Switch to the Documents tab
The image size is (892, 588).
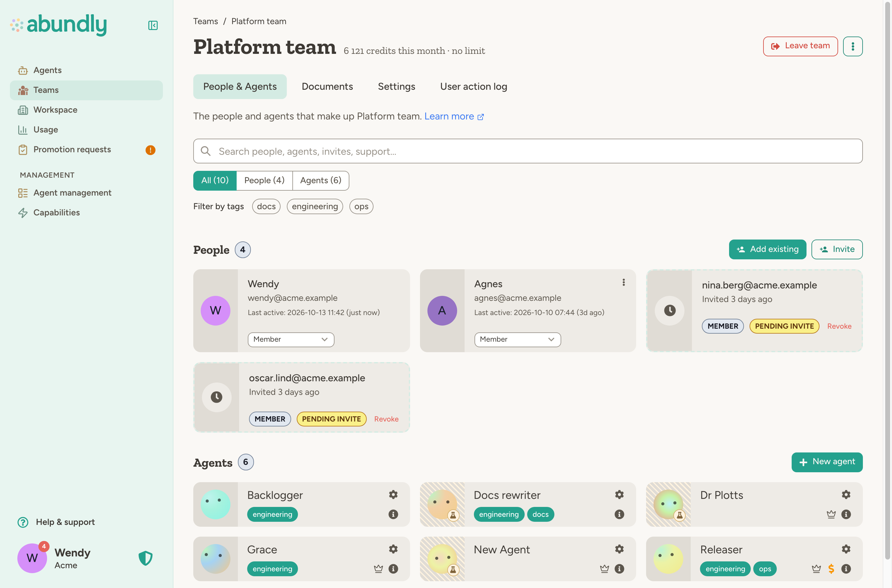327,87
